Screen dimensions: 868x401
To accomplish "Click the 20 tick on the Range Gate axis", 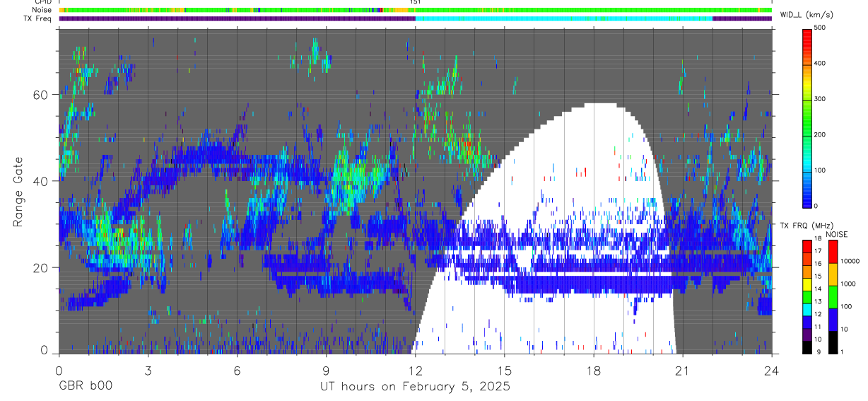I will [42, 267].
